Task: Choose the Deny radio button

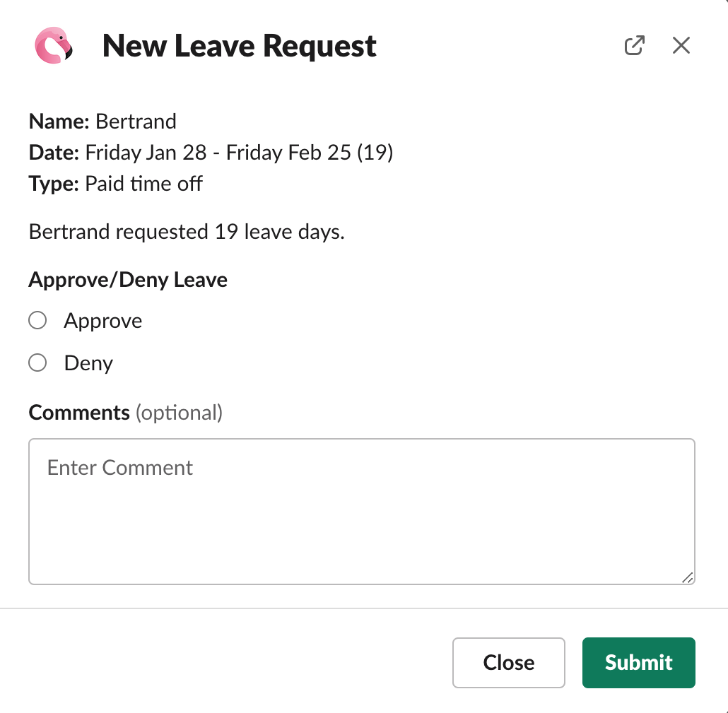Action: tap(37, 363)
